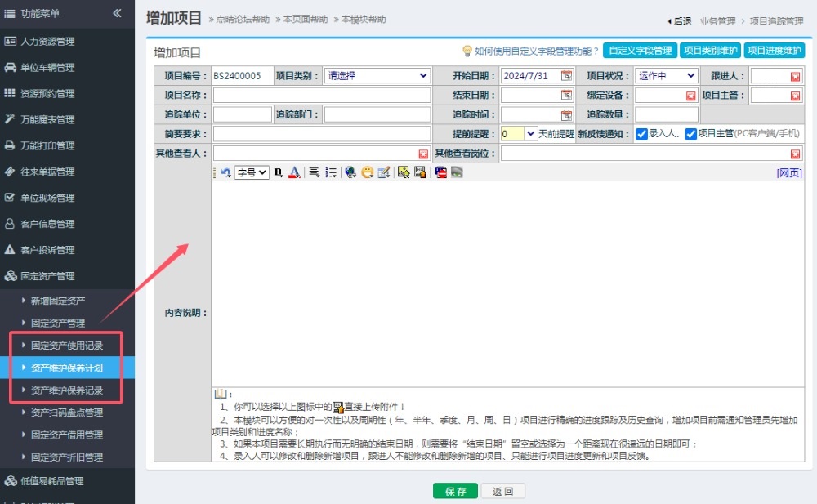Click the 后退 back link
This screenshot has height=504, width=817.
click(x=680, y=21)
